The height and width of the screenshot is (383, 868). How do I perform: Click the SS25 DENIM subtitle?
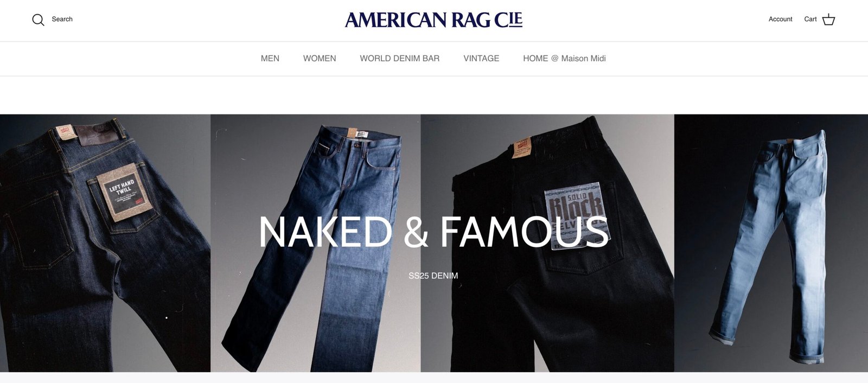pyautogui.click(x=433, y=276)
